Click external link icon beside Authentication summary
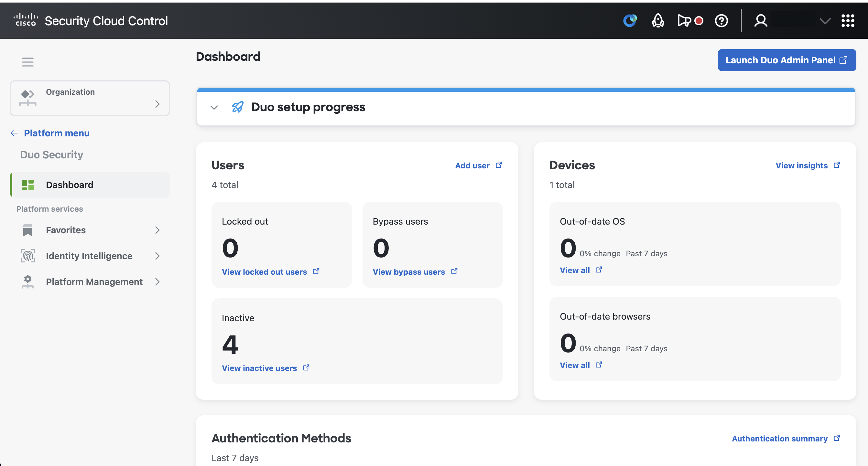 pos(837,438)
